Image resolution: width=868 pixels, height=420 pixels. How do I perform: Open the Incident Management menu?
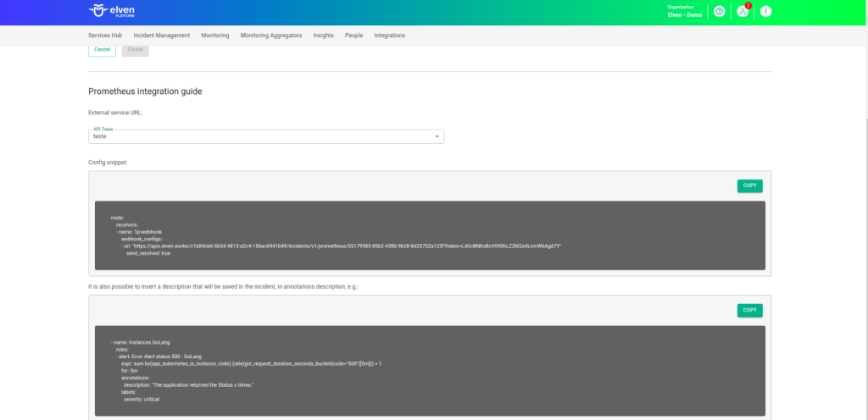click(161, 36)
